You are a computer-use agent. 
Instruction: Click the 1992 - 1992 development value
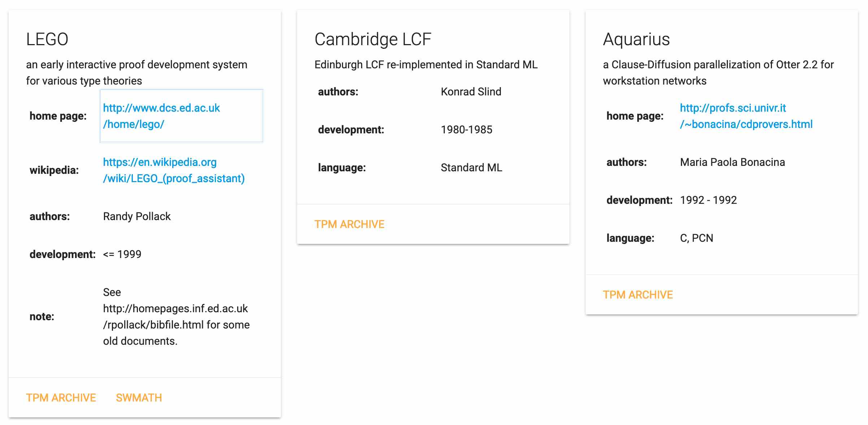point(708,200)
